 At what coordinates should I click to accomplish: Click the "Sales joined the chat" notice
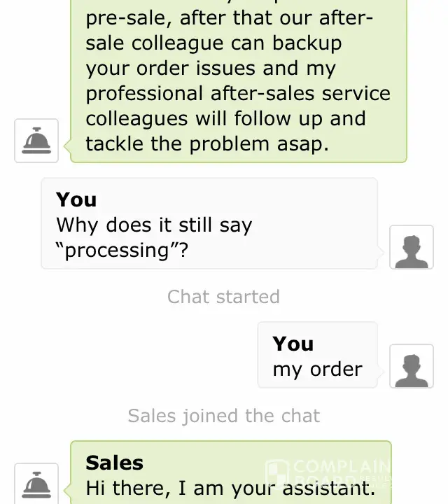pos(223,416)
